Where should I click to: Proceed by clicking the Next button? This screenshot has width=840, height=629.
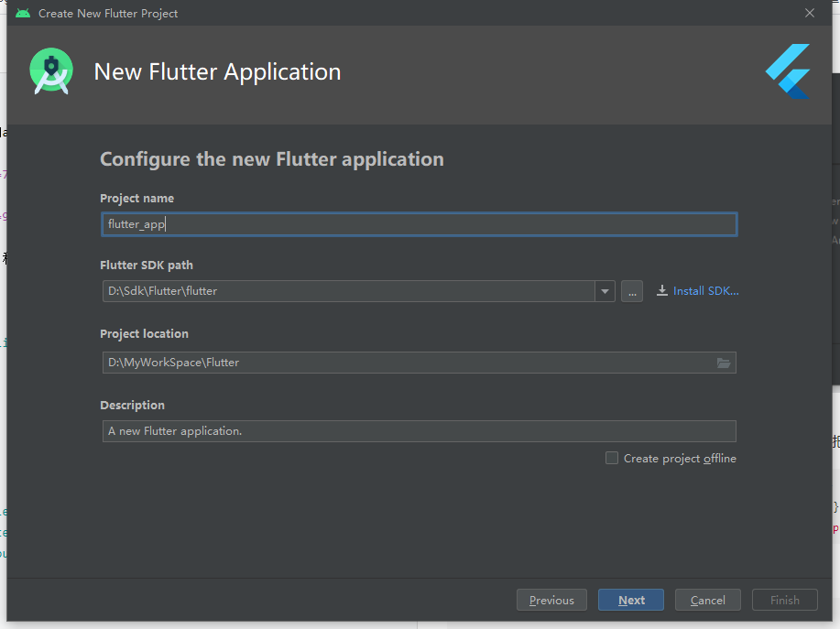(631, 601)
